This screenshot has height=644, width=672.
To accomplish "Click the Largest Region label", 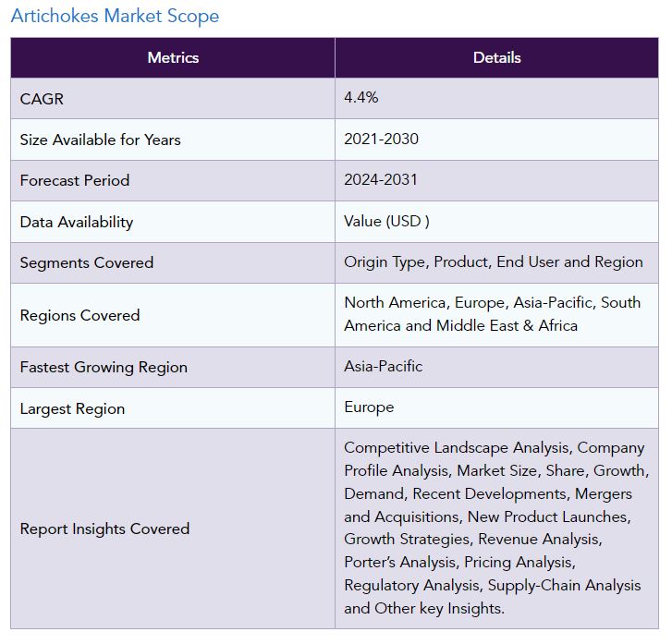I will coord(72,408).
